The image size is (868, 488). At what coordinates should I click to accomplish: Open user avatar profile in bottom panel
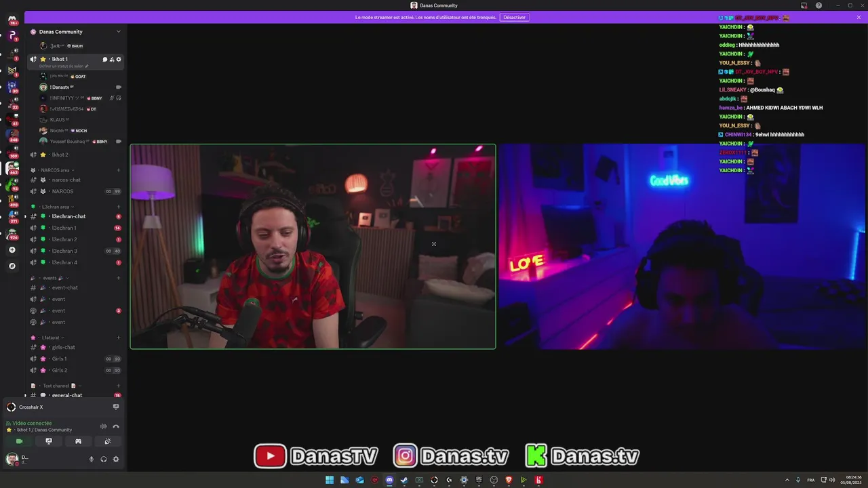pyautogui.click(x=12, y=460)
